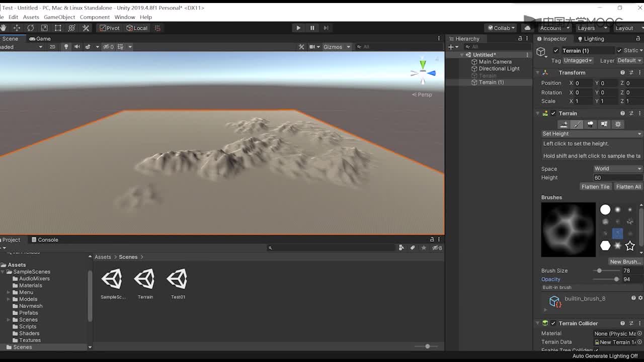Open the Set Height tool dropdown
Viewport: 644px width, 362px height.
click(592, 134)
